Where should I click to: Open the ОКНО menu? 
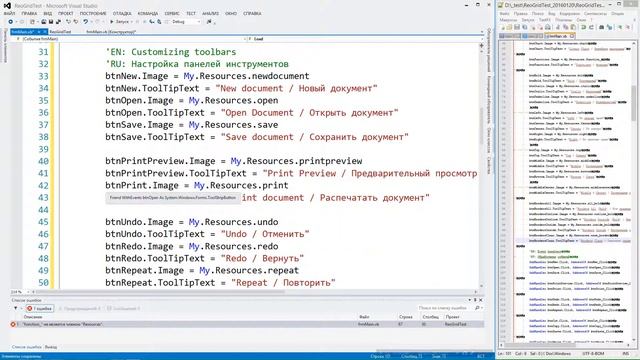click(x=231, y=13)
